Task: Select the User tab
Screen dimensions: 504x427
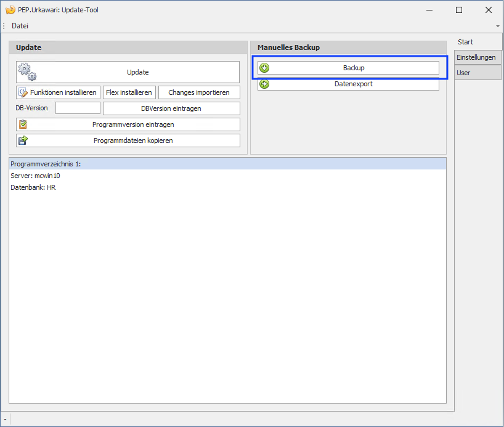Action: click(463, 73)
